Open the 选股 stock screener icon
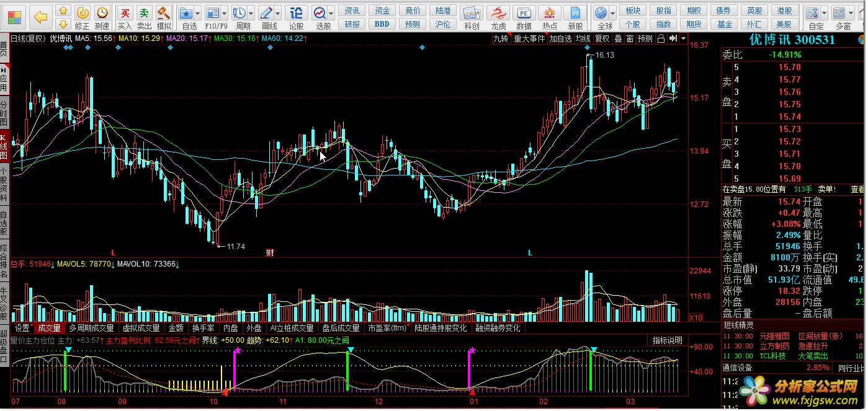The height and width of the screenshot is (411, 868). tap(320, 12)
